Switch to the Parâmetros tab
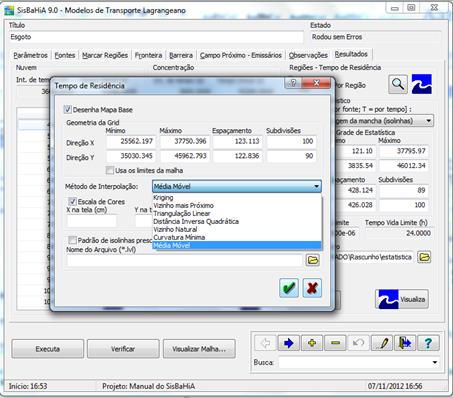453x398 pixels. click(30, 55)
